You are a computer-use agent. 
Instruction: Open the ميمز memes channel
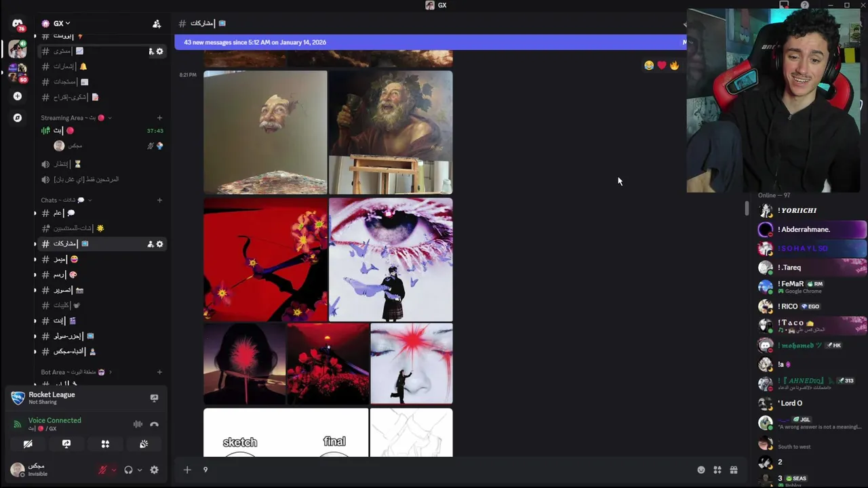tap(102, 260)
